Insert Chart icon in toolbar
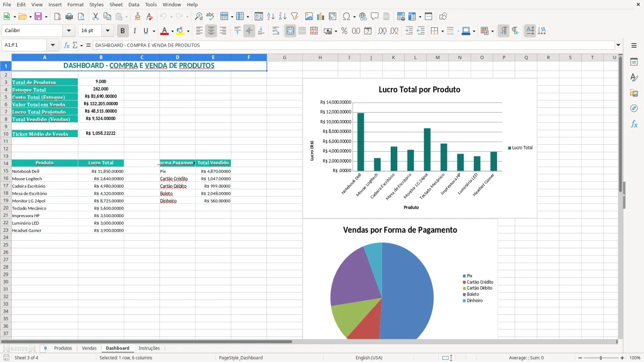The image size is (644, 362). (321, 17)
